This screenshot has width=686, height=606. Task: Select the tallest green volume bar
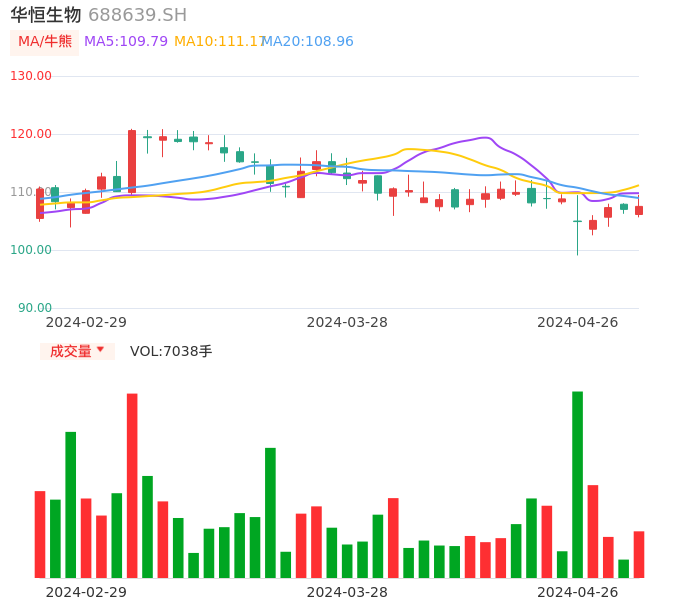click(x=577, y=484)
